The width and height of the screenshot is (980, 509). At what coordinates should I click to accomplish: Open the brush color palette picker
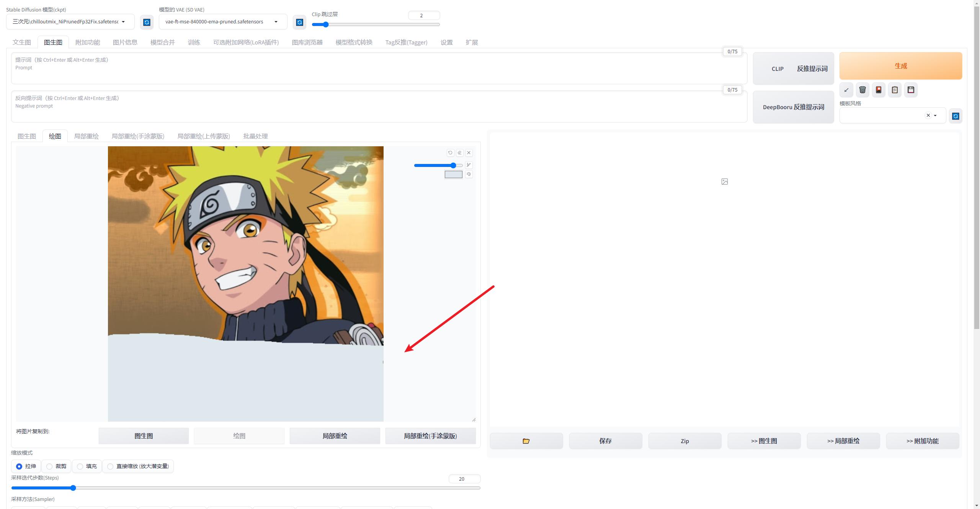click(469, 174)
